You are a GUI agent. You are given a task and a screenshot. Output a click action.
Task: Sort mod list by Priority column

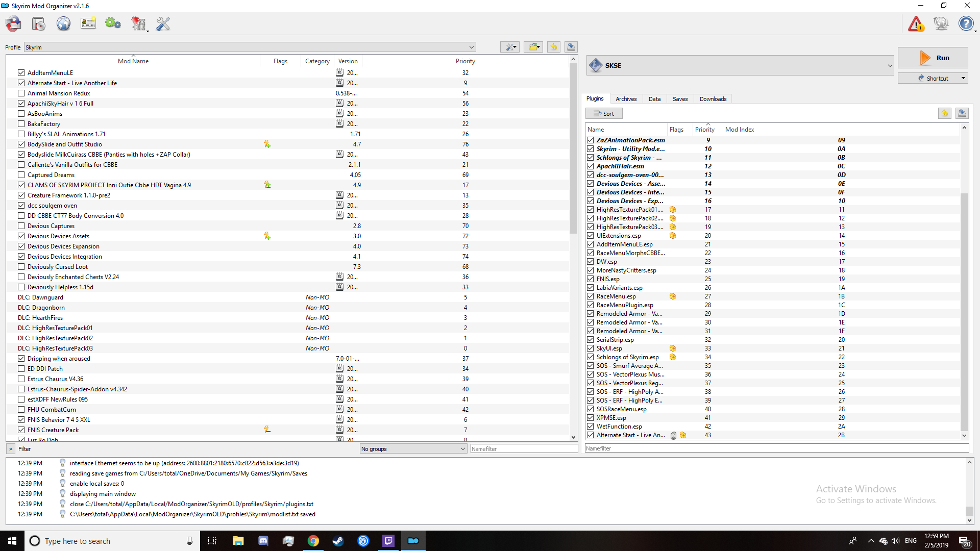click(465, 61)
